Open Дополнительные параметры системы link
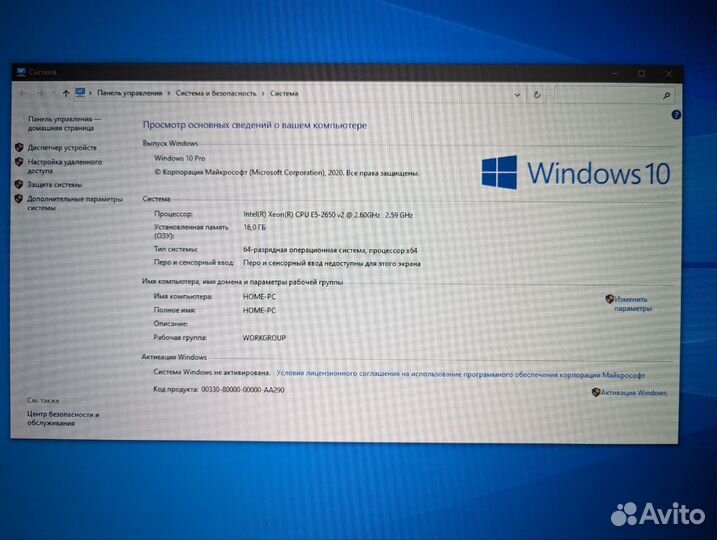This screenshot has height=540, width=717. (x=75, y=203)
